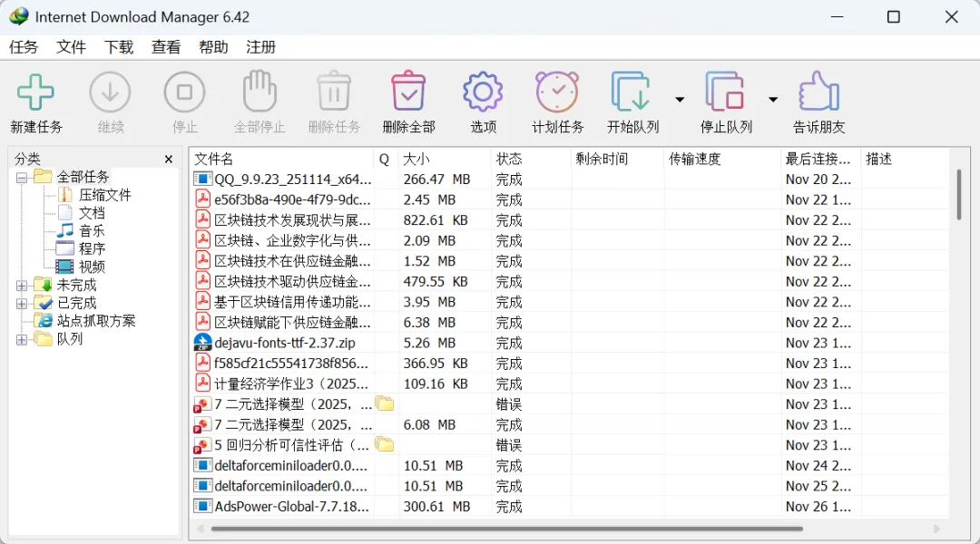Screen dimensions: 980x544
Task: Open the 任务 menu
Action: (x=24, y=47)
